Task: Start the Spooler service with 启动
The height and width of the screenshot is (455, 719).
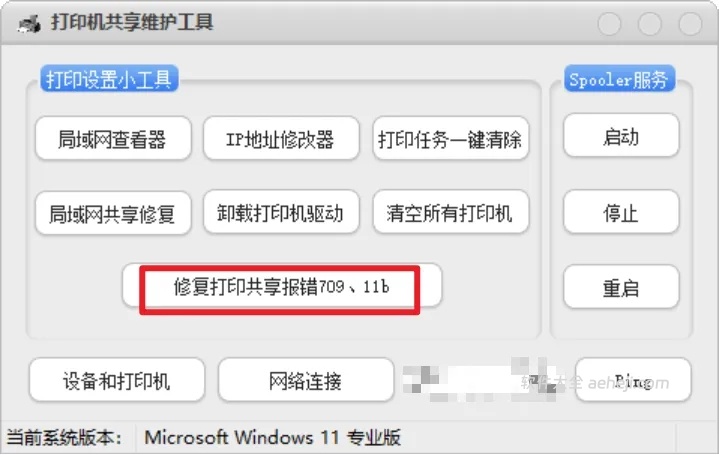Action: click(621, 136)
